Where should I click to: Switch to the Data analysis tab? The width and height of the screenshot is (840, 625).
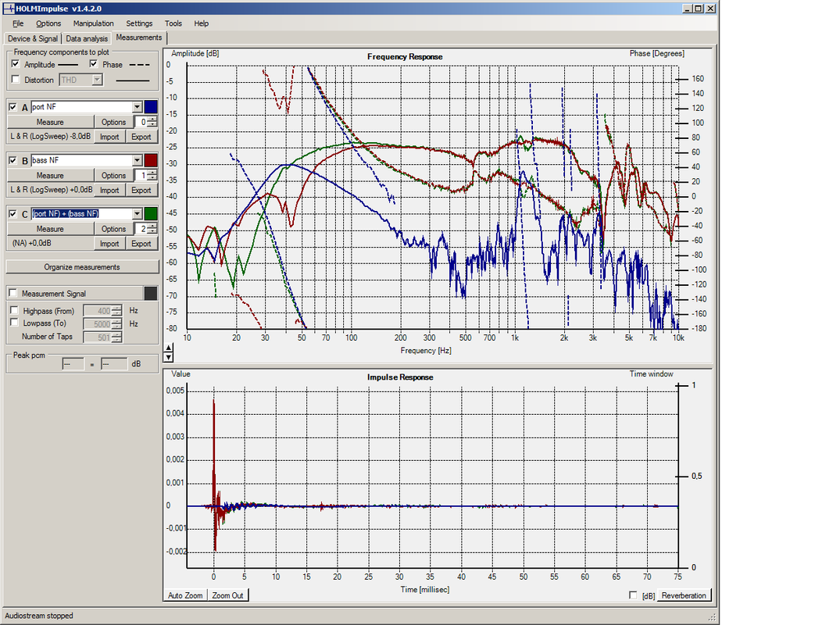click(87, 38)
